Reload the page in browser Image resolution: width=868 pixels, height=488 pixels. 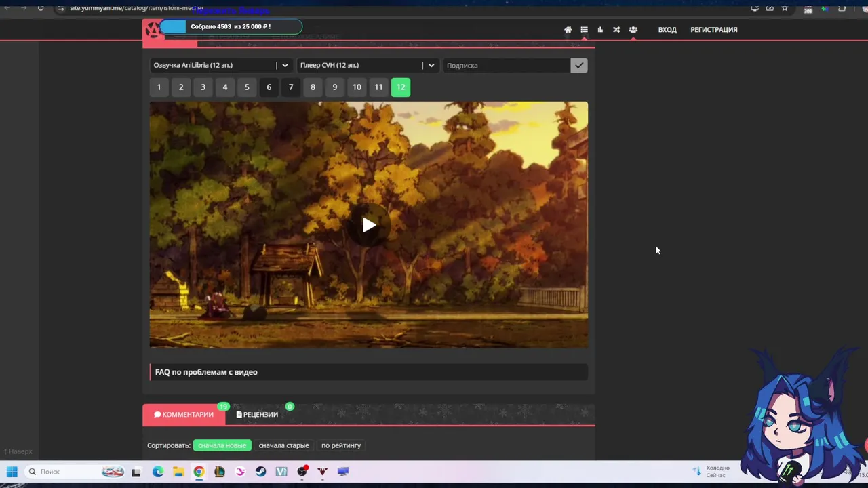coord(41,8)
